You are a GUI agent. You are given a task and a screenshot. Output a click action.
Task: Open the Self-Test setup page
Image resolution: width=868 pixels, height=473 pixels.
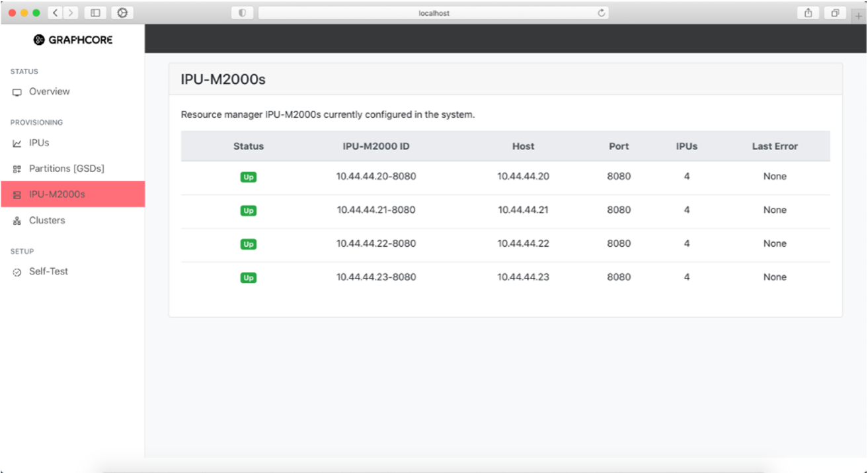[x=72, y=272]
